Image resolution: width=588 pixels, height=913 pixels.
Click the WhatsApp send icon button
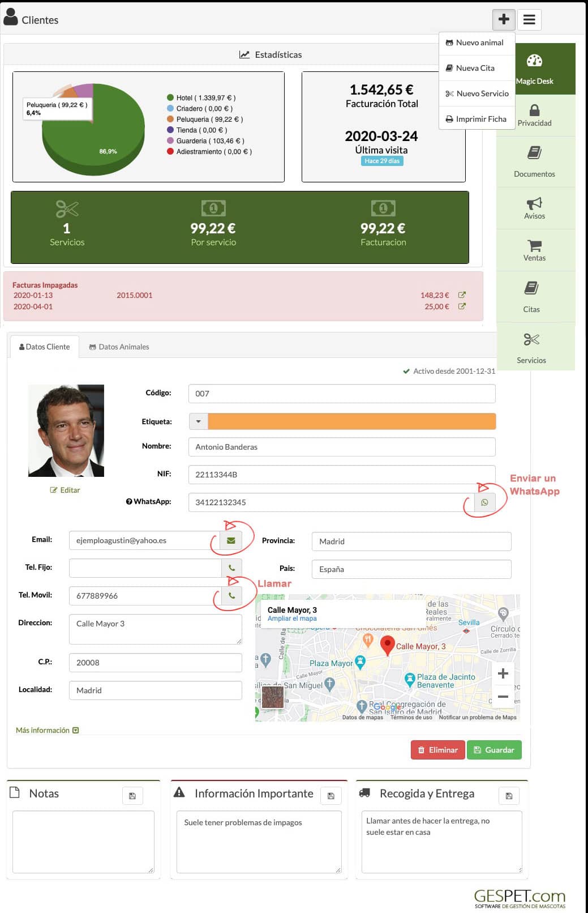pos(484,502)
